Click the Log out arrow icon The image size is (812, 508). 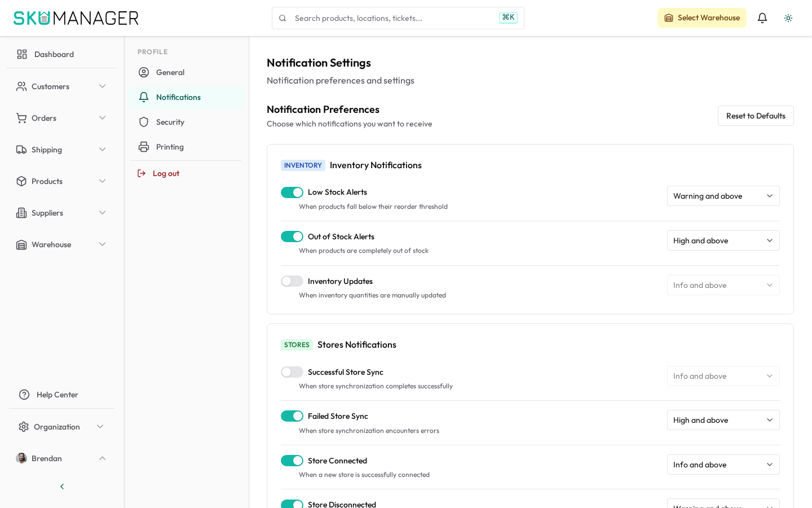(x=142, y=173)
